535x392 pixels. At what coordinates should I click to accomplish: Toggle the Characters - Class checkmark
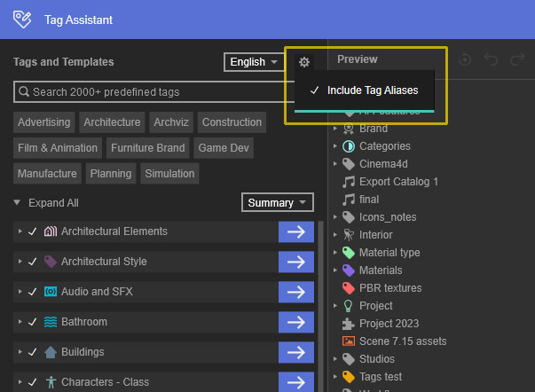(33, 382)
